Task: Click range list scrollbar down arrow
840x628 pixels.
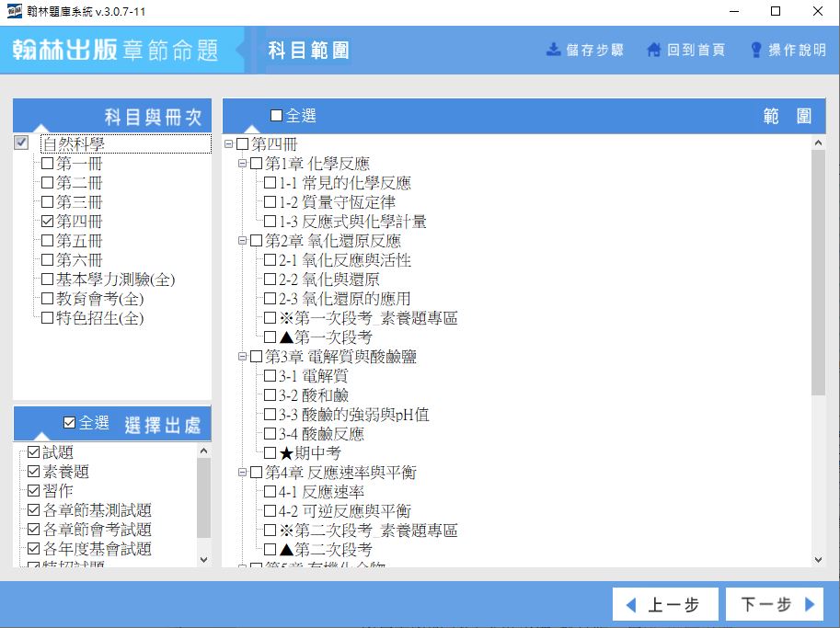Action: click(818, 559)
